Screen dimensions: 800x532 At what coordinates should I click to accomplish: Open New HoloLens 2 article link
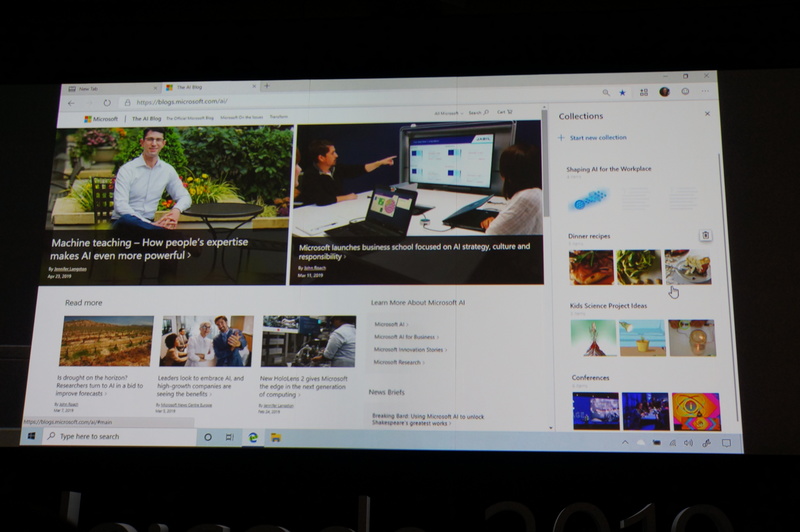pos(303,387)
